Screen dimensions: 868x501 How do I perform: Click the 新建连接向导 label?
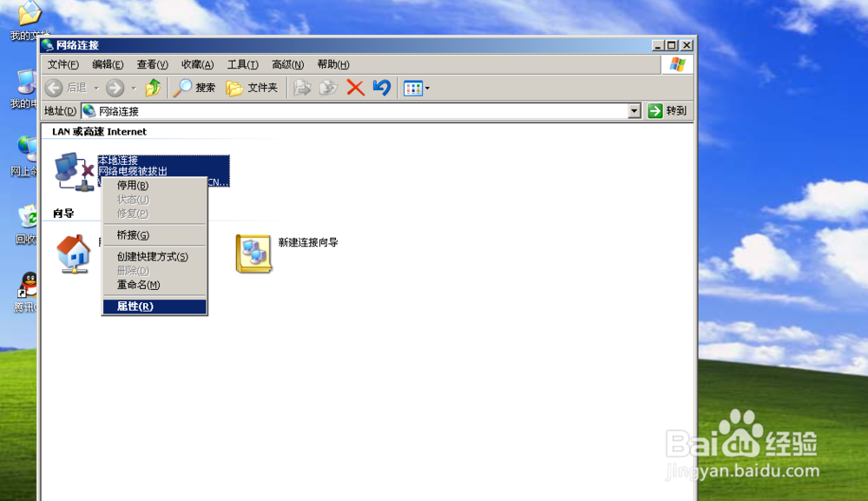pyautogui.click(x=308, y=242)
